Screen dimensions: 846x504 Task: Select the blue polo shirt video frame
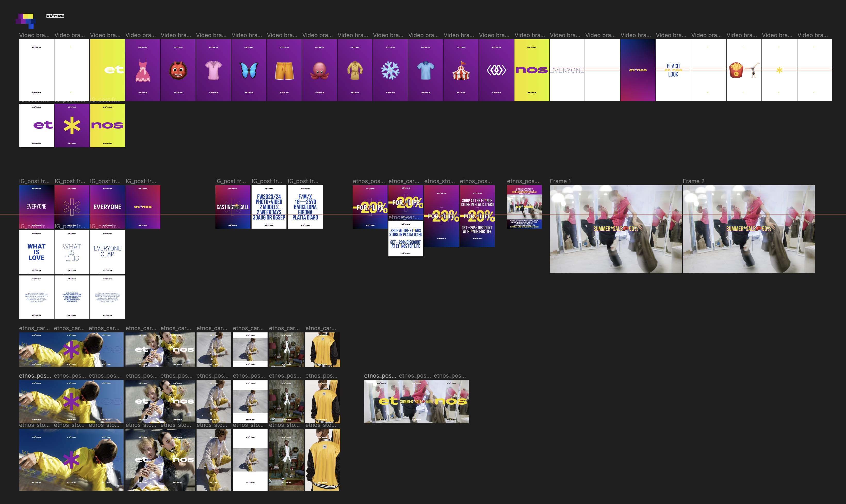click(426, 70)
